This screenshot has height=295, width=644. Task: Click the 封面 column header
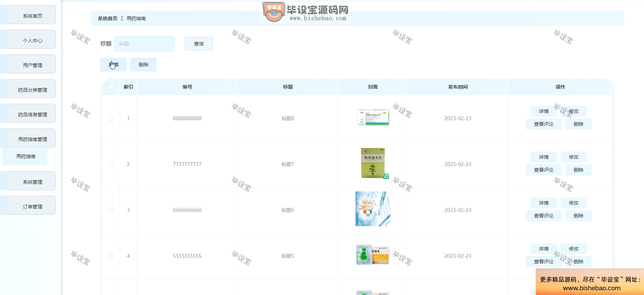(373, 87)
